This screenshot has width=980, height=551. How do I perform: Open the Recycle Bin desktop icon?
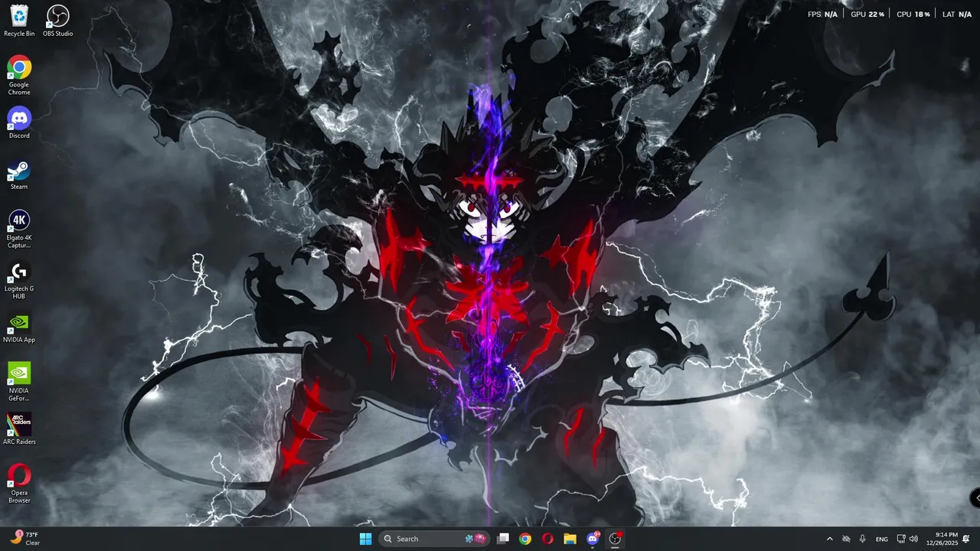[x=19, y=21]
